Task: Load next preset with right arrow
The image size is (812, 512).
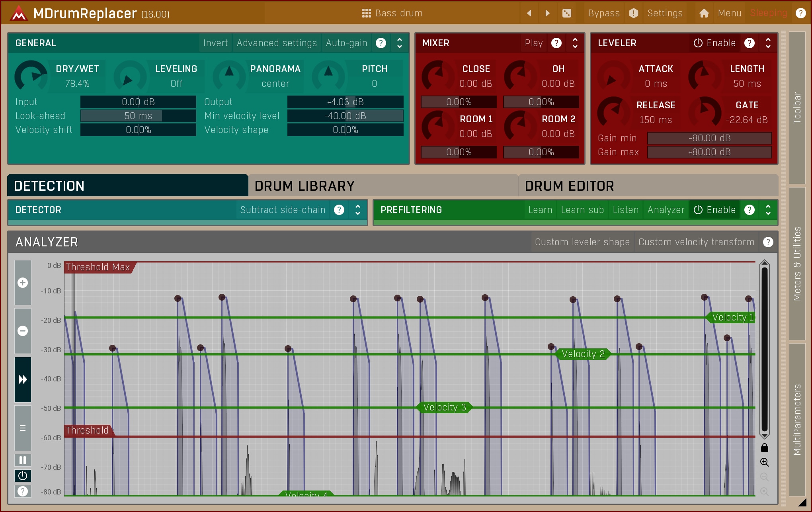Action: tap(547, 13)
